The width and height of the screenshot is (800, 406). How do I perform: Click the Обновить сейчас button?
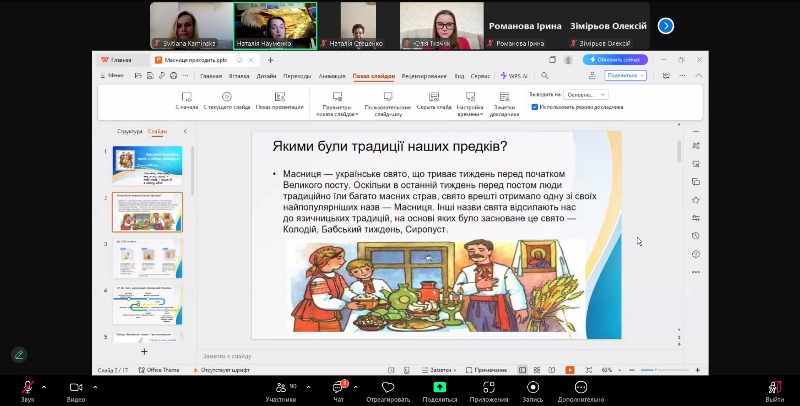pos(616,60)
